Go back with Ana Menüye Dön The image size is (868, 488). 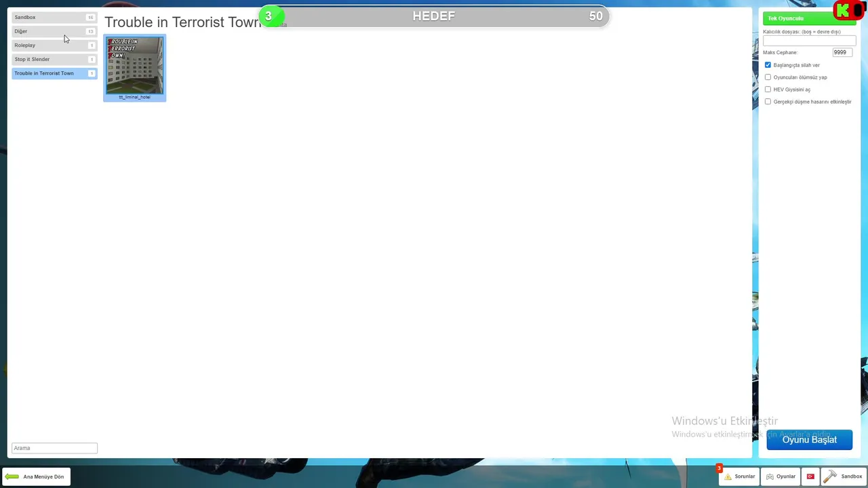(37, 476)
